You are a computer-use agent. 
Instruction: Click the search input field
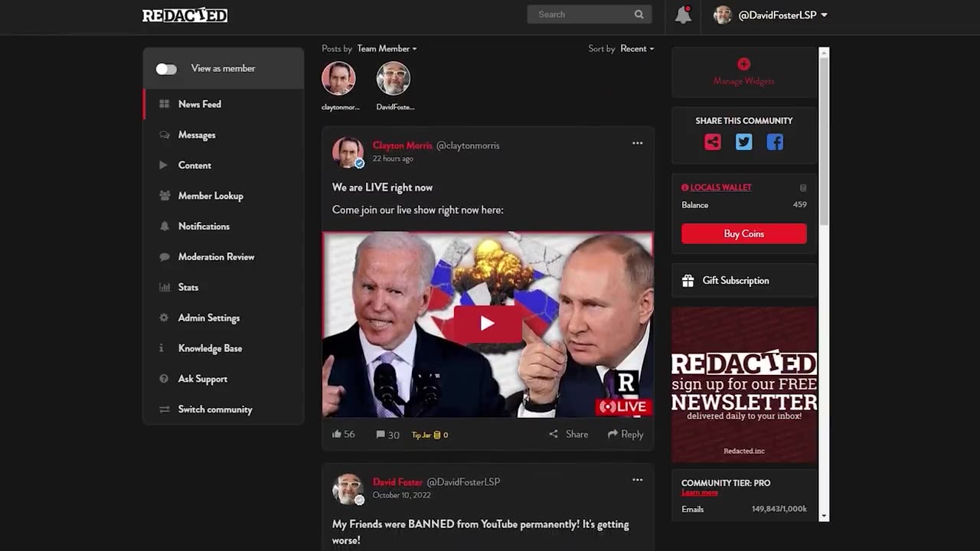click(582, 15)
